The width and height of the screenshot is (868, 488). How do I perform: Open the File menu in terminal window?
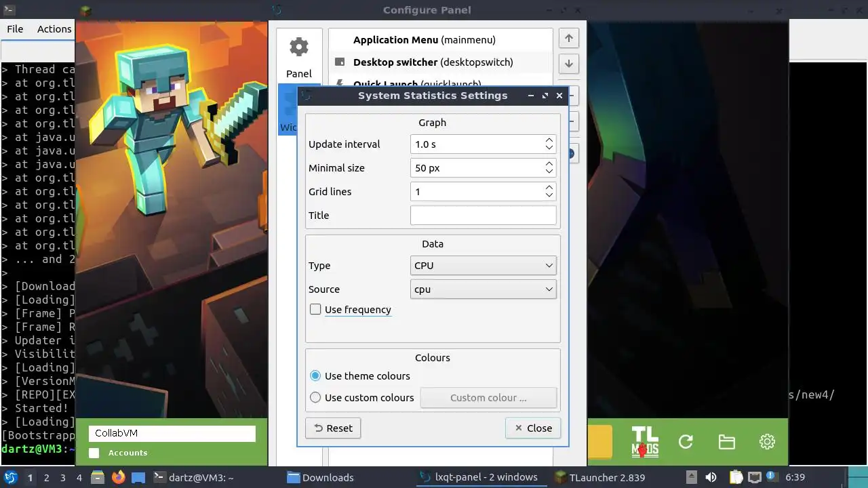(x=15, y=29)
